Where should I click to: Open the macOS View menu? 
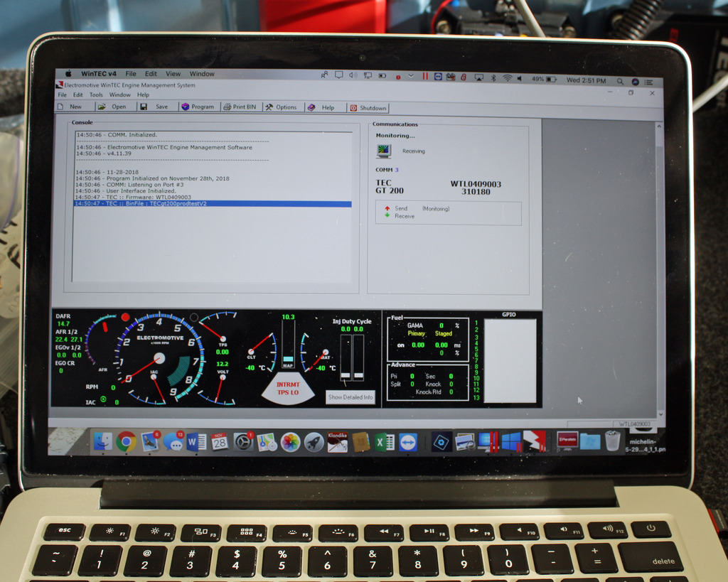click(173, 73)
